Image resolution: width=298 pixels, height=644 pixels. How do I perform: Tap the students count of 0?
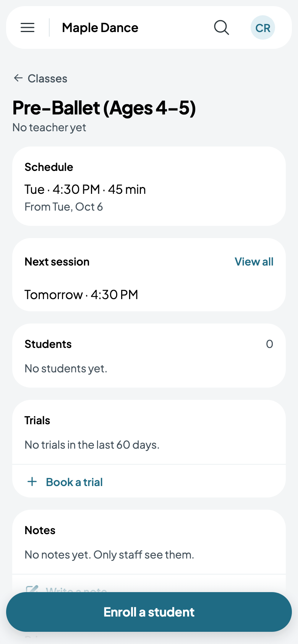[x=269, y=344]
